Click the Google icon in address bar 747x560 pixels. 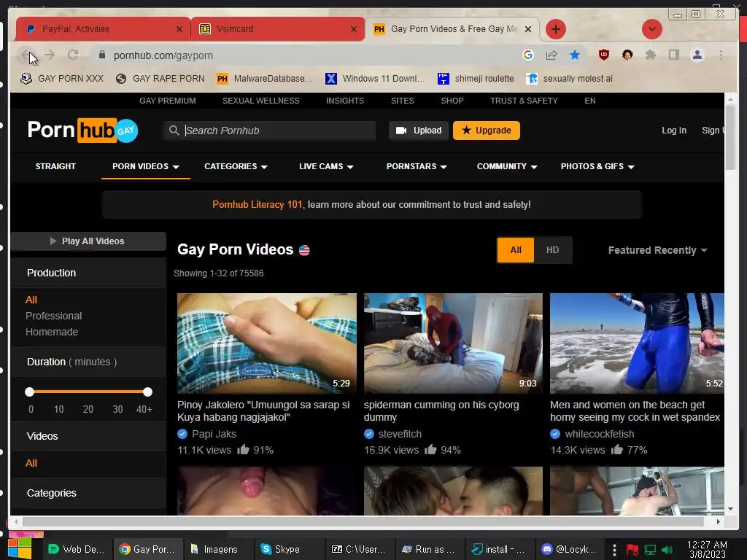coord(528,55)
